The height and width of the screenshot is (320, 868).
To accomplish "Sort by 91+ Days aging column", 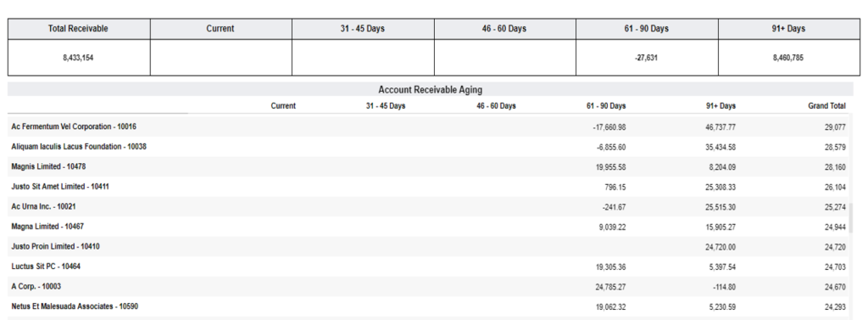I will [721, 106].
